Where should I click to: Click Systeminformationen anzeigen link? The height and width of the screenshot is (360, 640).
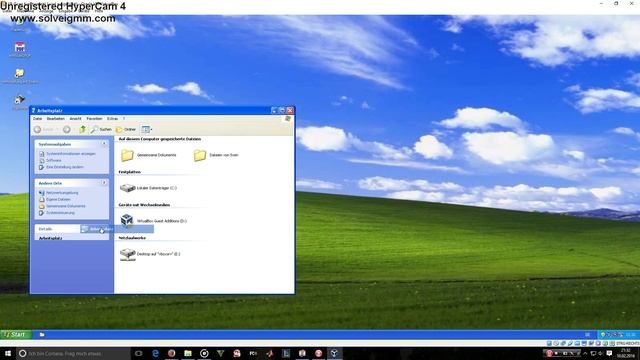(x=67, y=154)
